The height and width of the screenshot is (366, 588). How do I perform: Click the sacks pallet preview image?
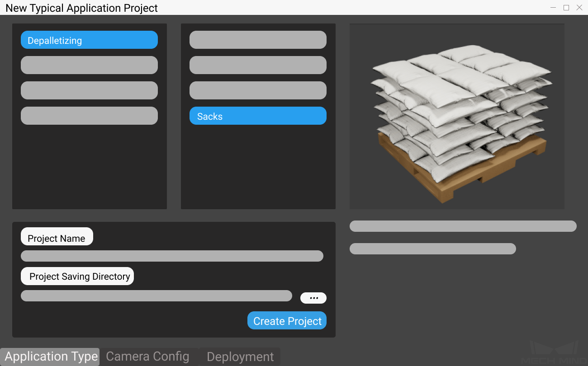(457, 116)
